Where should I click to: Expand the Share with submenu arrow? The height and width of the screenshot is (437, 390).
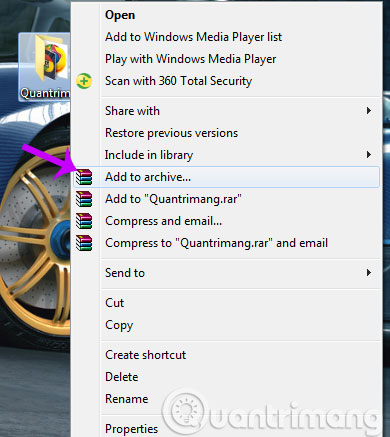pyautogui.click(x=369, y=111)
